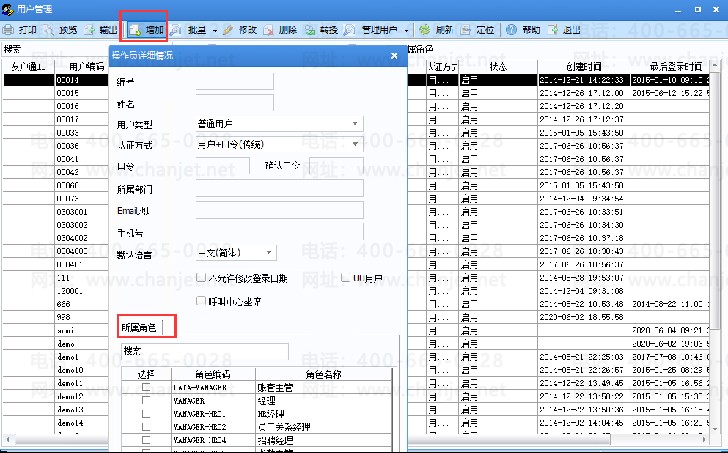Toggle 不允许修改登录日期 checkbox
This screenshot has width=728, height=453.
(201, 278)
